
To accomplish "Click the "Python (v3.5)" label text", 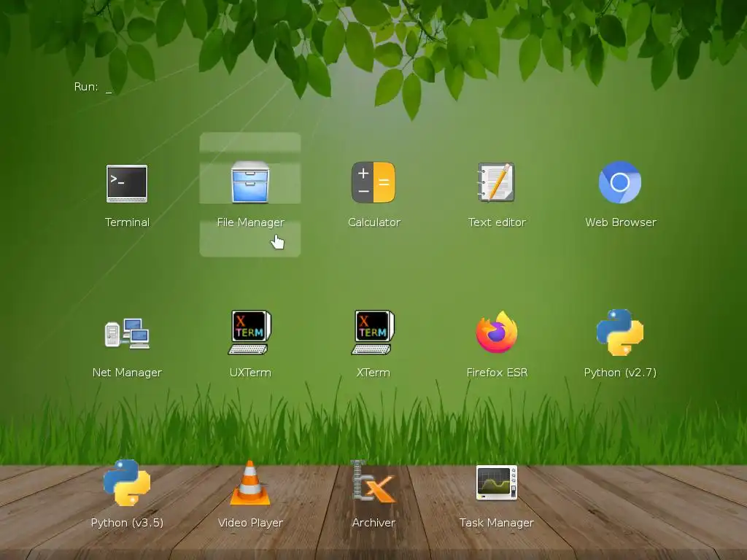I will click(127, 523).
